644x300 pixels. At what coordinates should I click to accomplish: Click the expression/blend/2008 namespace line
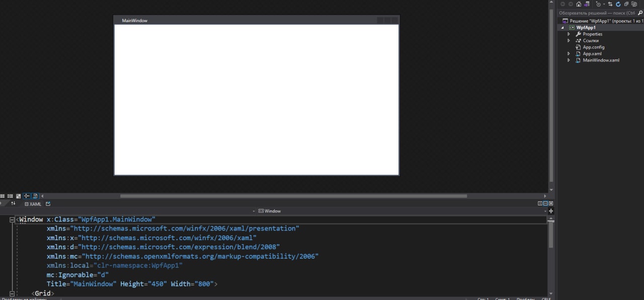point(163,247)
